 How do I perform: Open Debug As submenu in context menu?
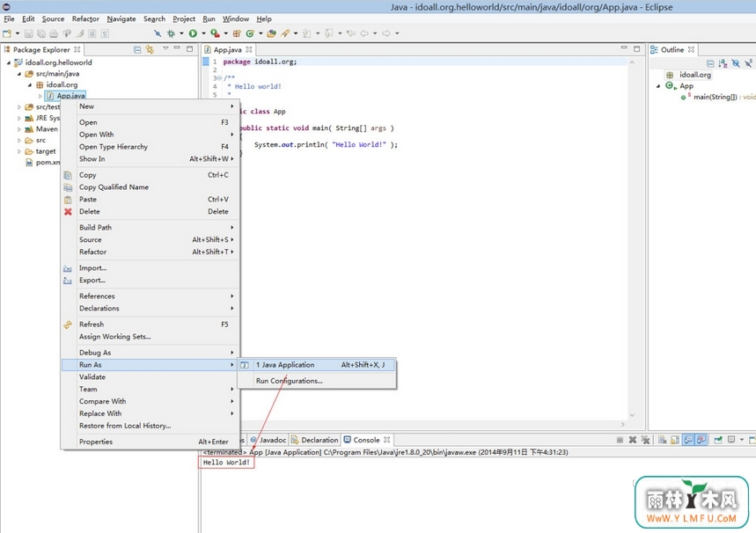coord(150,353)
